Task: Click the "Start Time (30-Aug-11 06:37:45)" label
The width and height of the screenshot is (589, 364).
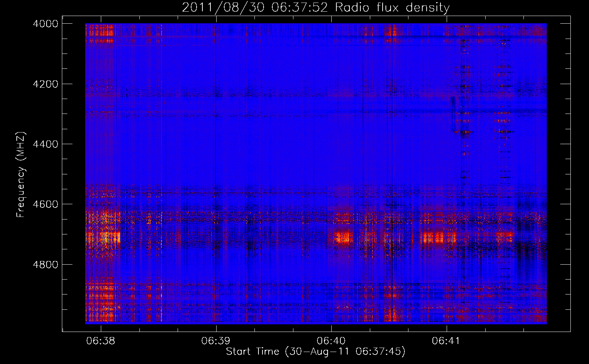Action: tap(316, 352)
